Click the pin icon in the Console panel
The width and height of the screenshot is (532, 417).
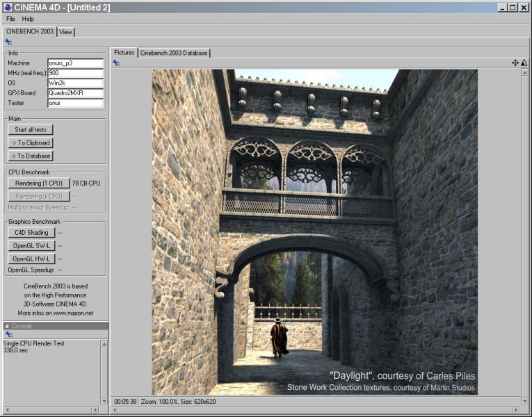point(9,334)
